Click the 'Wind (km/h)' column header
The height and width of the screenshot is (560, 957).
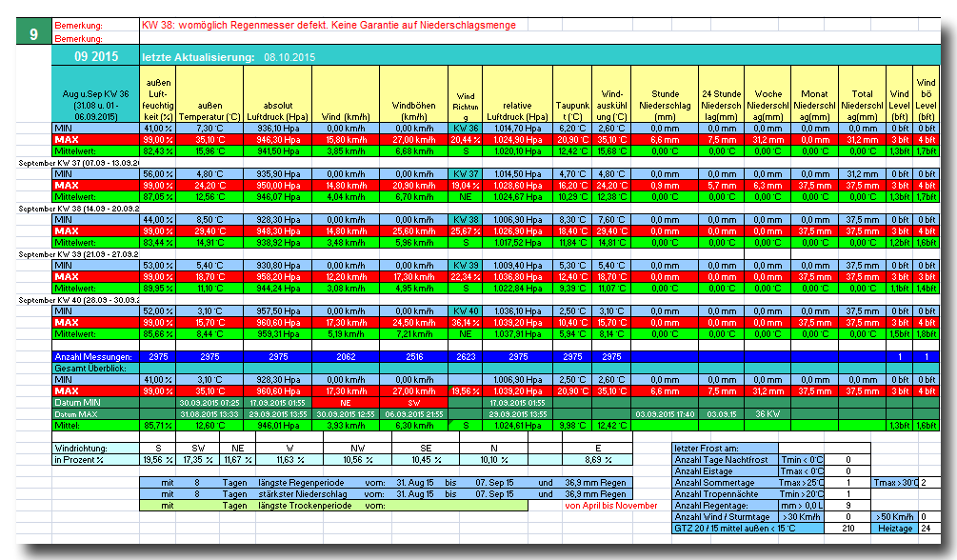(346, 94)
